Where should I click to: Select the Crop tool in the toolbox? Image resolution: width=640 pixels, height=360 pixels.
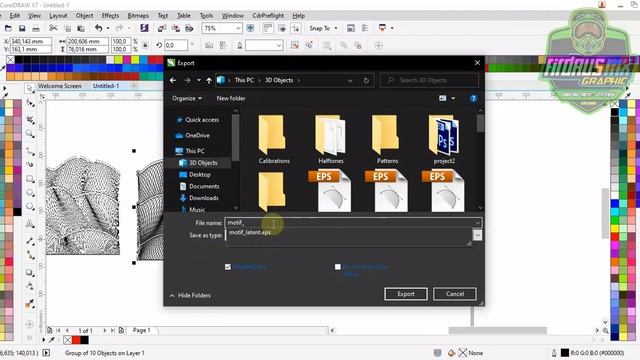30,119
